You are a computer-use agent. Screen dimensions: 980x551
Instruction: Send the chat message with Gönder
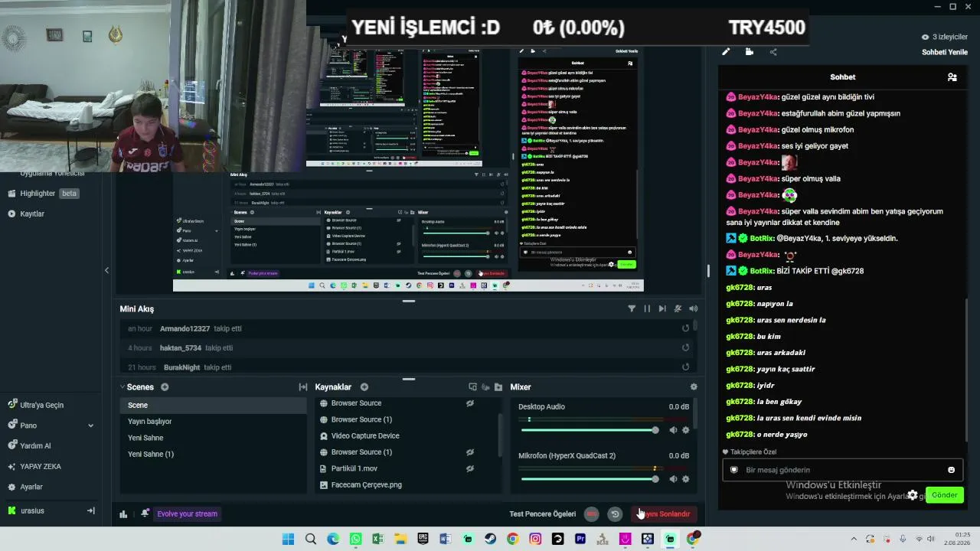click(944, 495)
